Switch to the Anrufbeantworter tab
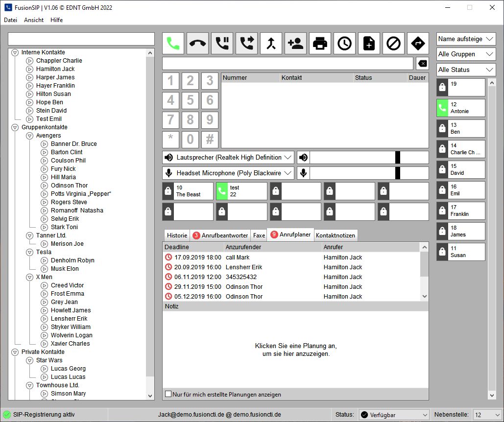Image resolution: width=504 pixels, height=422 pixels. (220, 235)
